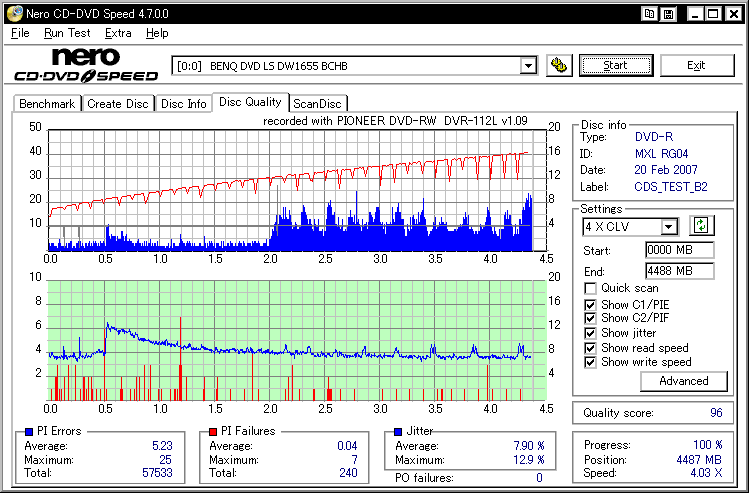Disable Show jitter checkbox
Viewport: 749px width, 493px height.
[590, 333]
